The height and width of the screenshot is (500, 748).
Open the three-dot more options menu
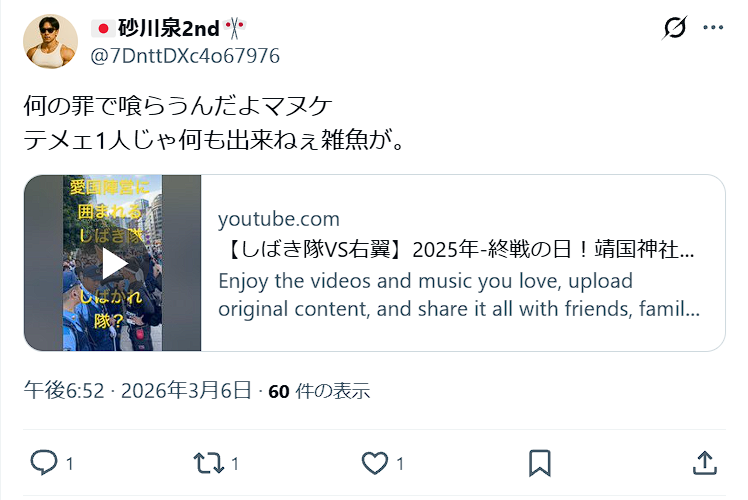[x=713, y=28]
